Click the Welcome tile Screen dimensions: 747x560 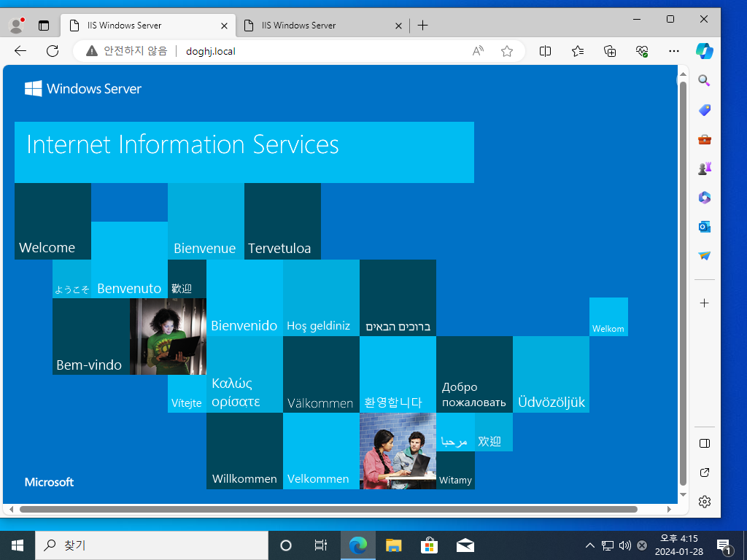(x=53, y=222)
